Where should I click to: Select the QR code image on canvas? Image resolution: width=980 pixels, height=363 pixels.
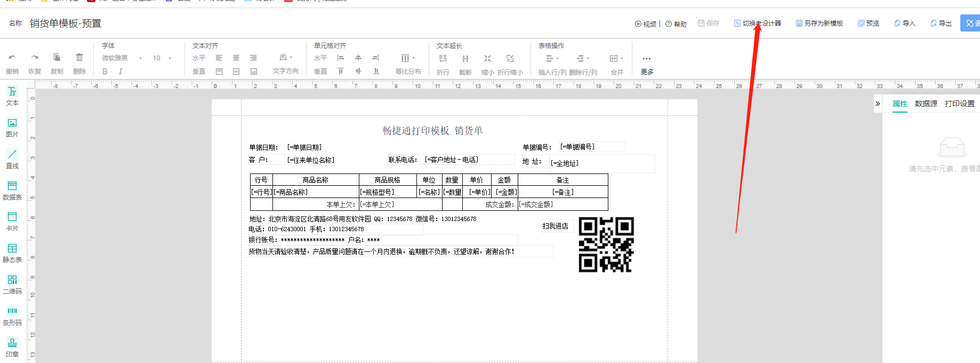(606, 244)
